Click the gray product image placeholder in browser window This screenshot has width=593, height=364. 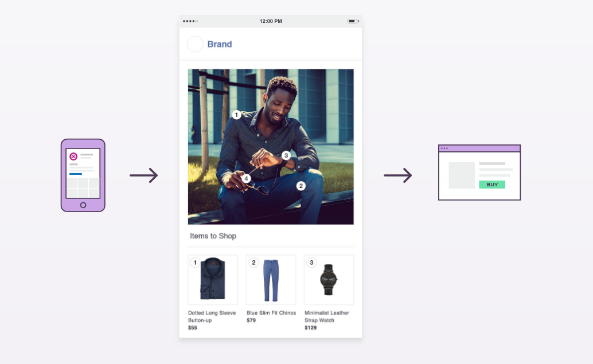coord(462,175)
